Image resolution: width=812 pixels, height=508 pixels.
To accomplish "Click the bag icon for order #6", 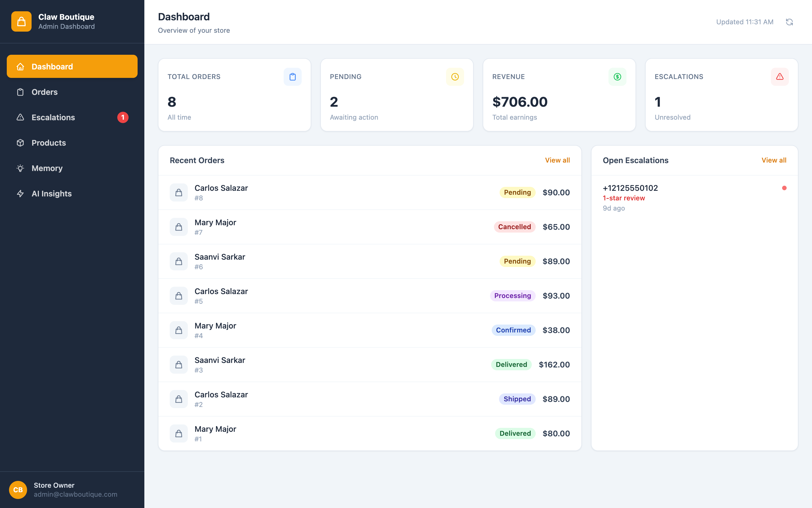I will click(178, 261).
